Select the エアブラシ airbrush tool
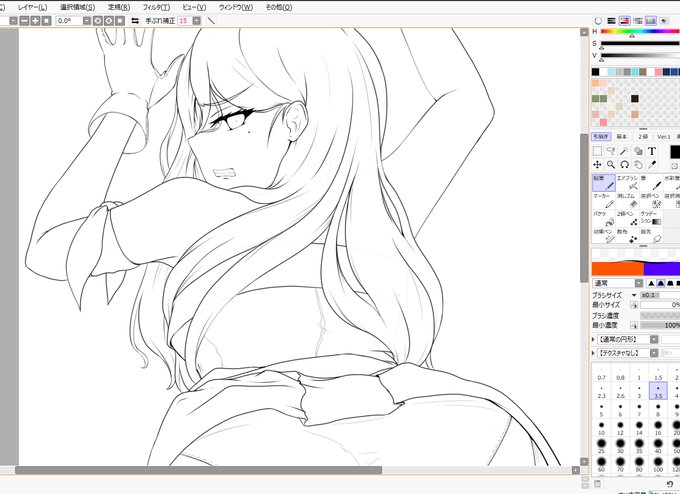The height and width of the screenshot is (494, 680). pyautogui.click(x=627, y=183)
